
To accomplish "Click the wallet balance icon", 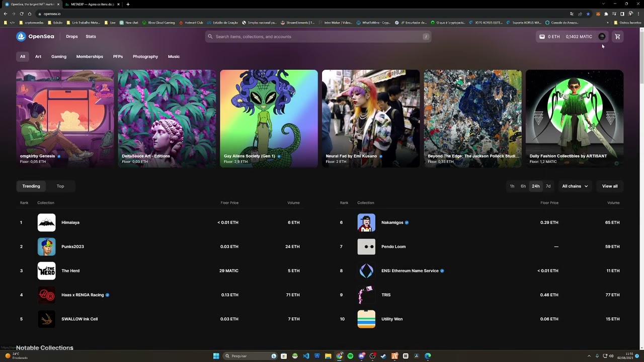I will click(x=542, y=37).
